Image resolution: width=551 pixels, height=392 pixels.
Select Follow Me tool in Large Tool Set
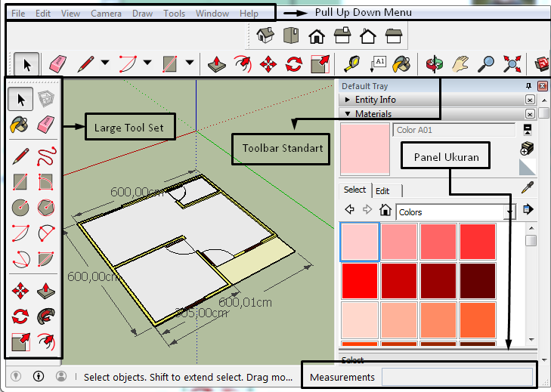(x=46, y=316)
